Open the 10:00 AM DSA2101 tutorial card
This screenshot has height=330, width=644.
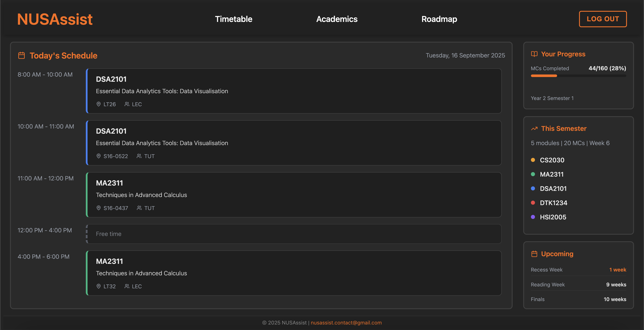(293, 143)
